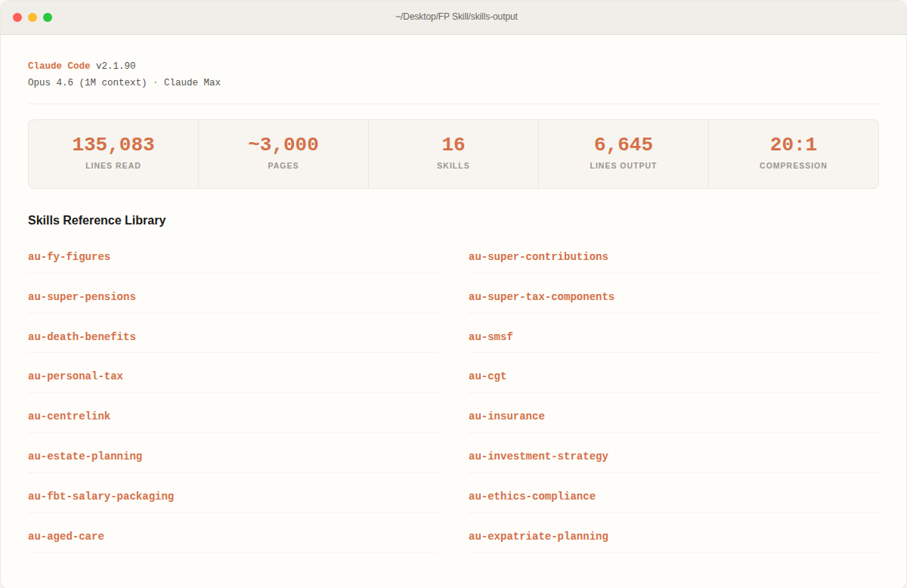Select the au-centrelink skill link
907x588 pixels.
(69, 416)
